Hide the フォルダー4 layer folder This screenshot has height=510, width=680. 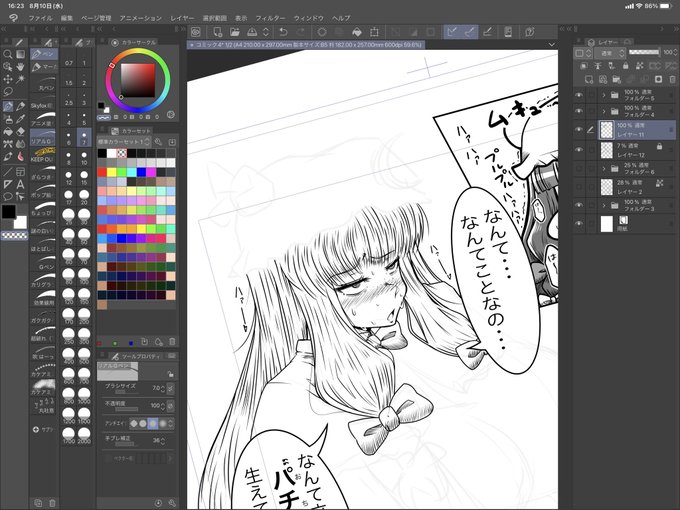(x=578, y=111)
